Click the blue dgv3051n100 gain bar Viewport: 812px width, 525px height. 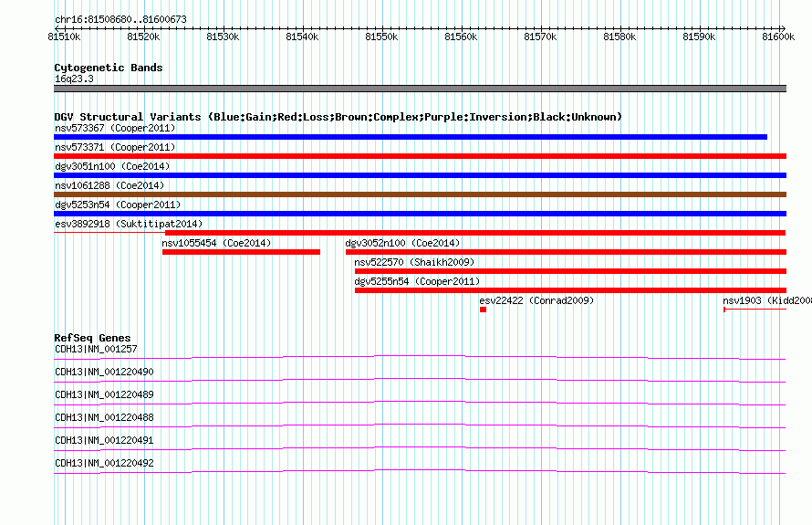pyautogui.click(x=420, y=175)
